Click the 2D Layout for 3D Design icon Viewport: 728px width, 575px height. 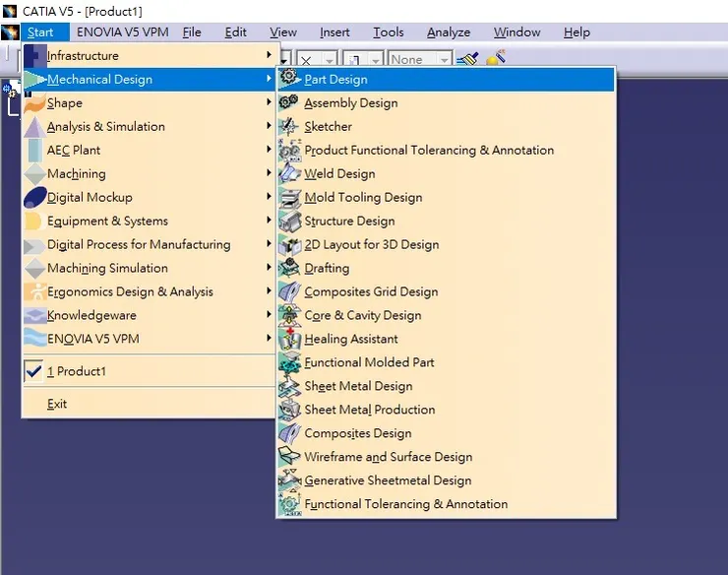289,244
